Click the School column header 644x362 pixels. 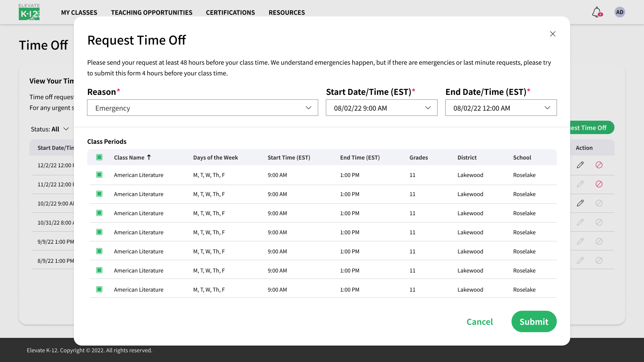(522, 158)
